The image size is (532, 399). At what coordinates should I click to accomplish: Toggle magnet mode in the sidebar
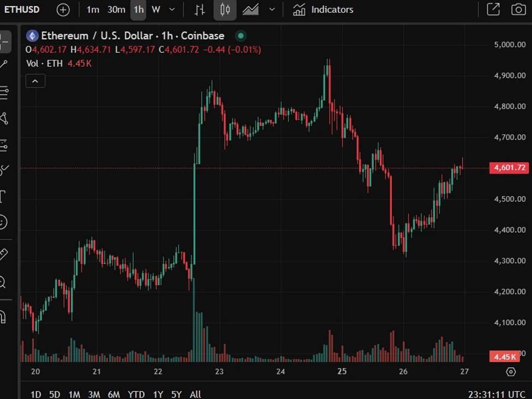6,315
